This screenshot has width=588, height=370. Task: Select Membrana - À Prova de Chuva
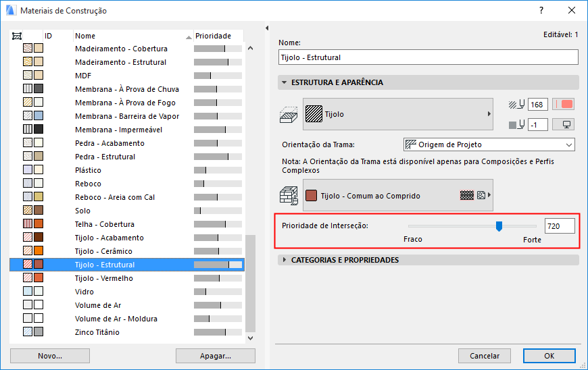[x=127, y=88]
